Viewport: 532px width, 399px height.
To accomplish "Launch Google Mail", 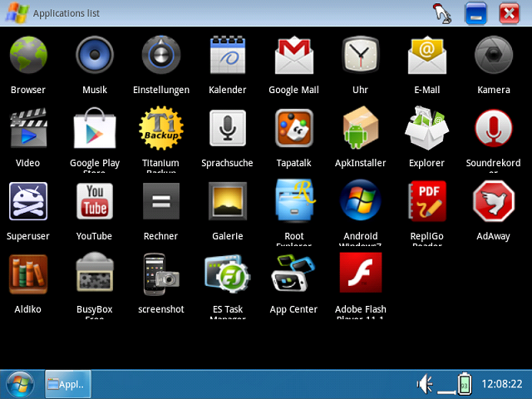I will tap(294, 55).
